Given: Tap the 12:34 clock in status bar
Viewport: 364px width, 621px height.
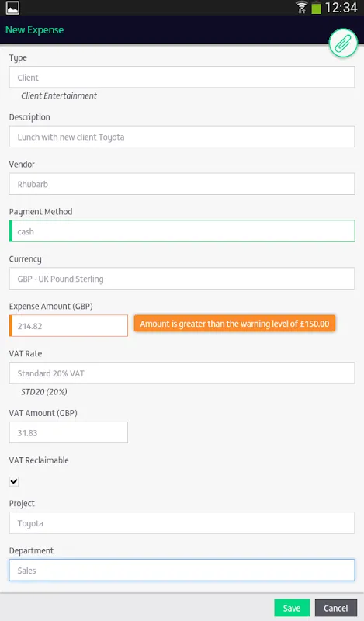Looking at the screenshot, I should [341, 8].
